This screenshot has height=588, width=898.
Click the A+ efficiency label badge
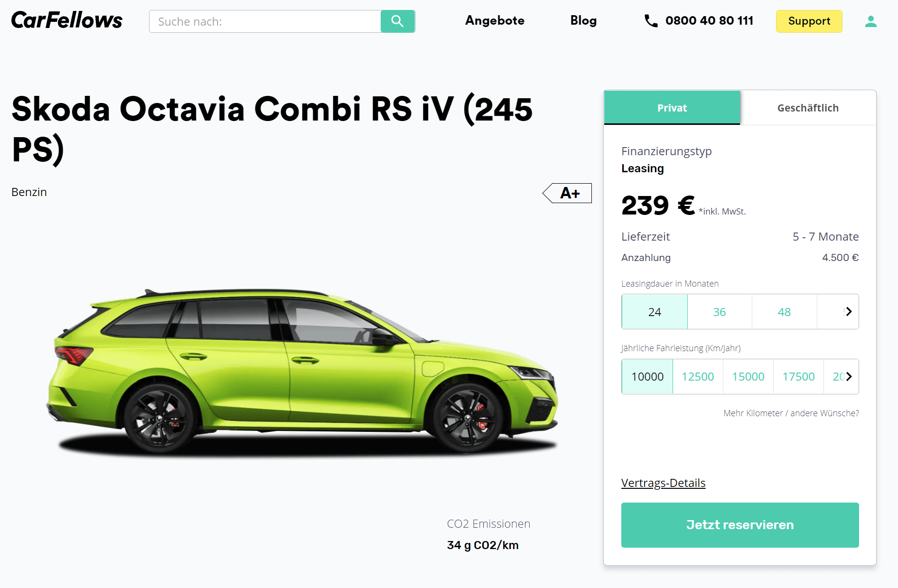[x=567, y=193]
